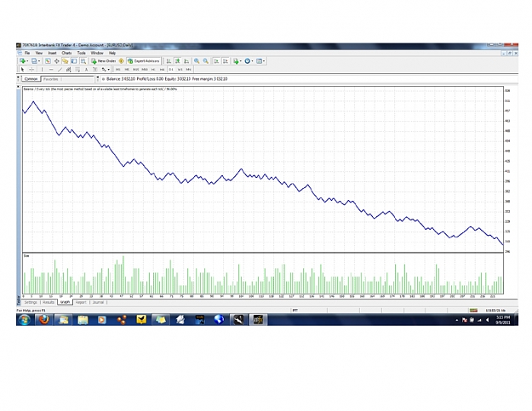
Task: Select the Trendline tool
Action: (x=60, y=70)
